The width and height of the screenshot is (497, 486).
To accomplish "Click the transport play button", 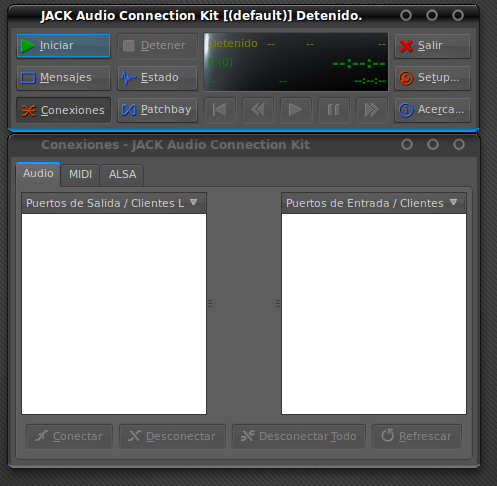I will point(296,110).
